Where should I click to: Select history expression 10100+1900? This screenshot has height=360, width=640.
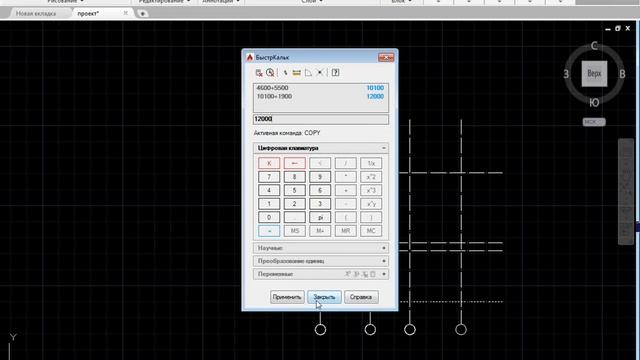[274, 96]
